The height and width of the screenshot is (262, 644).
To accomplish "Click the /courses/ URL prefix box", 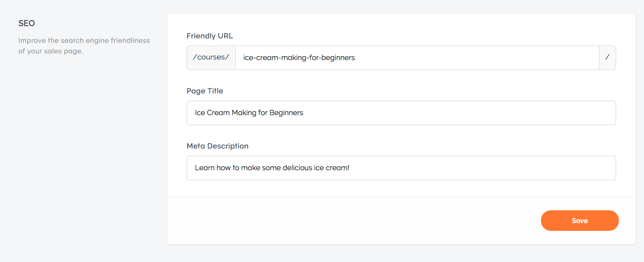I will pos(211,58).
